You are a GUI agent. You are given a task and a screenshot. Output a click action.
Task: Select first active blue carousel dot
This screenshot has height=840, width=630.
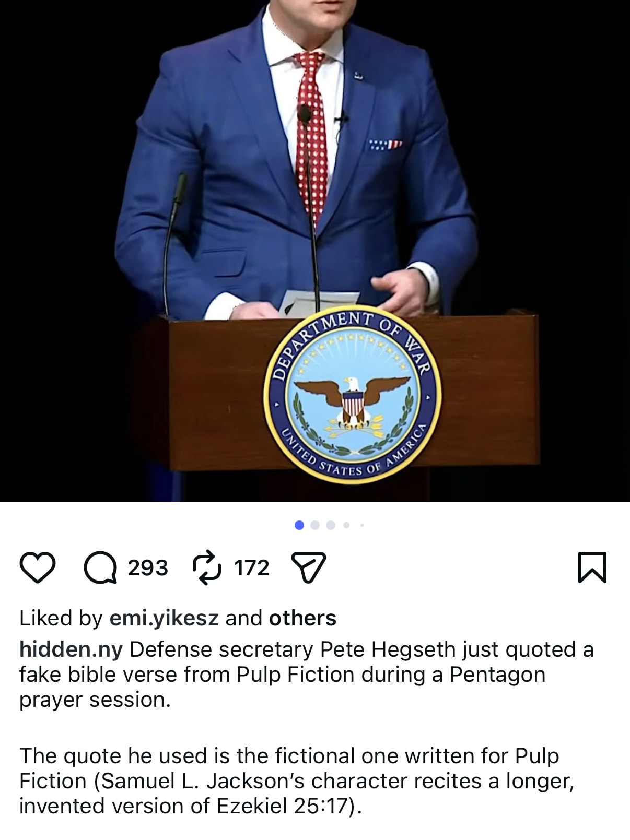tap(299, 525)
